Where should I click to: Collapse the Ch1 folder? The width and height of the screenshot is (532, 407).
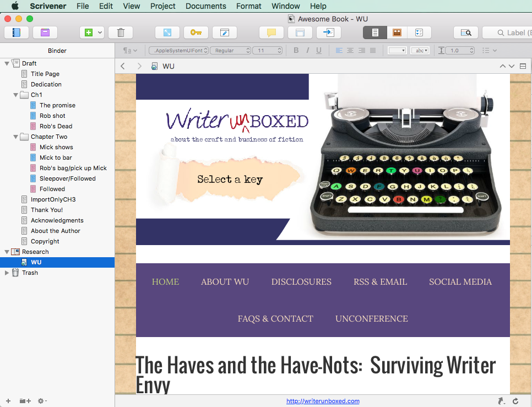[x=15, y=95]
